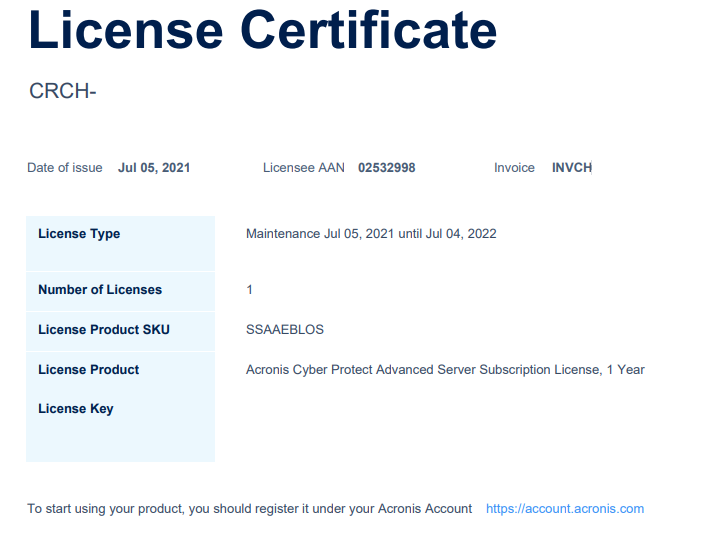The width and height of the screenshot is (727, 543).
Task: Click the Invoice label
Action: pyautogui.click(x=514, y=167)
